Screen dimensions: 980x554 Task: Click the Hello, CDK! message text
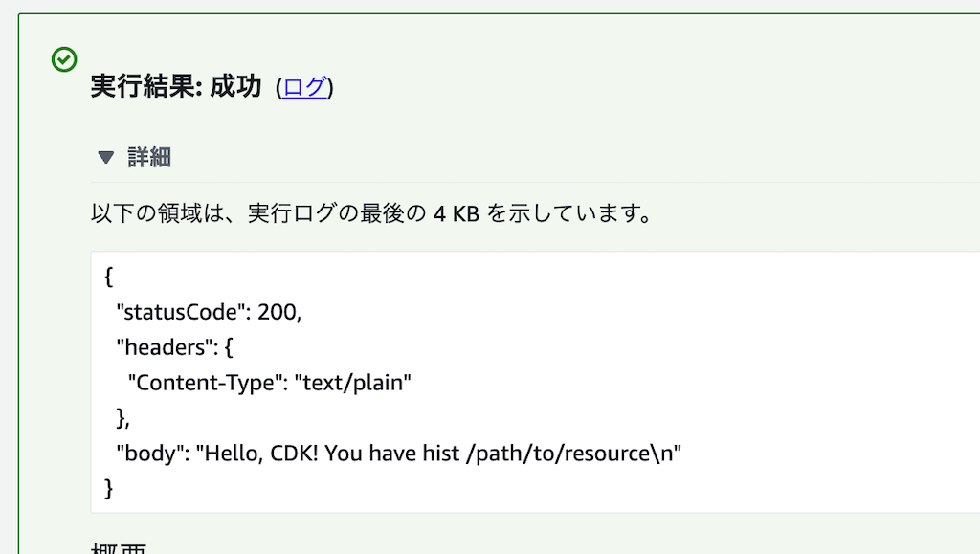pyautogui.click(x=257, y=454)
